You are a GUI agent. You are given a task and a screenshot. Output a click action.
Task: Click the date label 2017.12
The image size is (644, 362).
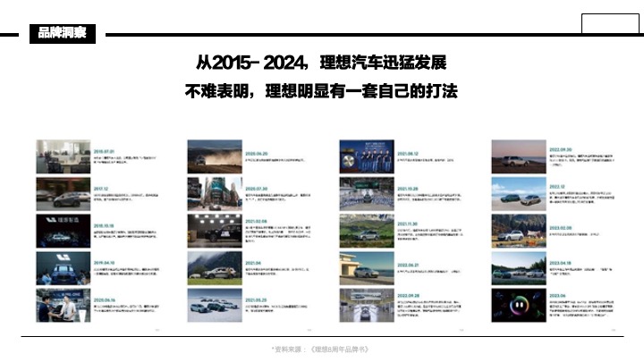[101, 189]
